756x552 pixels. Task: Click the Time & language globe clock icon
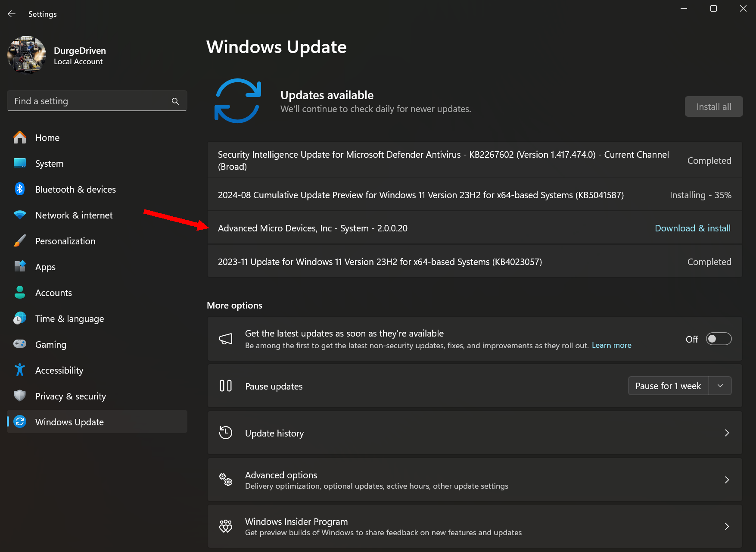click(x=20, y=318)
